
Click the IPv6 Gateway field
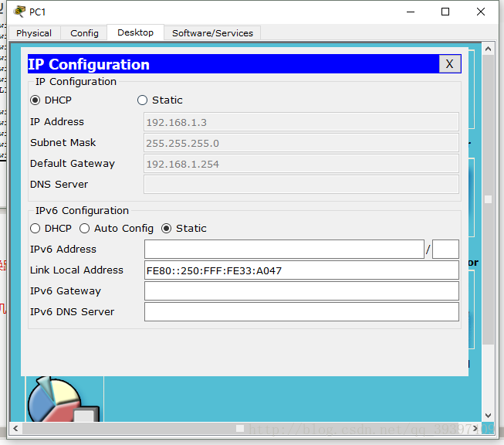[x=302, y=291]
